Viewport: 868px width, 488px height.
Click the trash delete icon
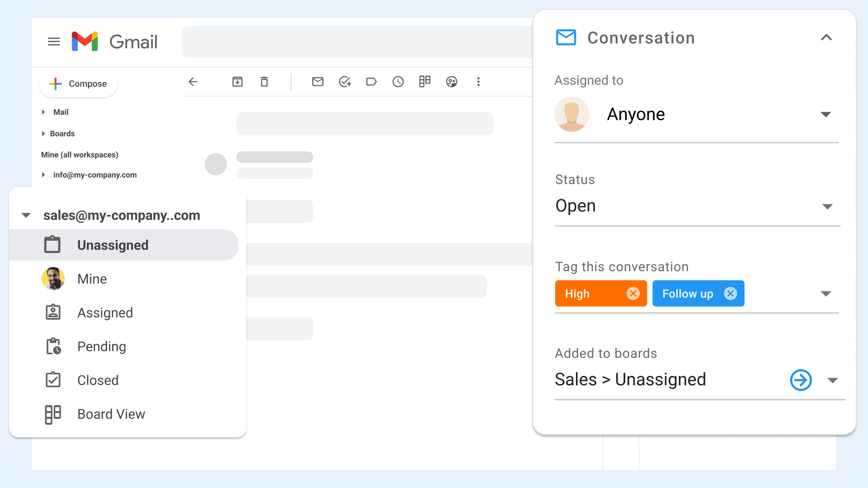pyautogui.click(x=264, y=82)
